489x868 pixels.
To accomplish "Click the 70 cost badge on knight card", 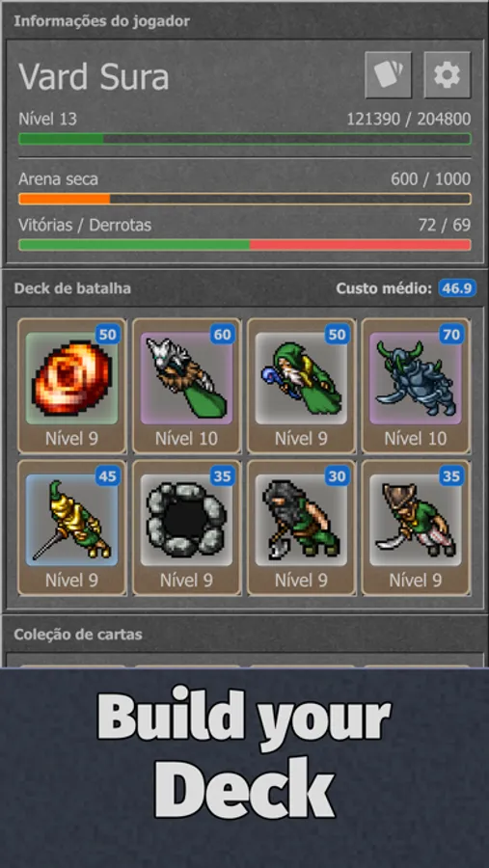I will pos(451,335).
